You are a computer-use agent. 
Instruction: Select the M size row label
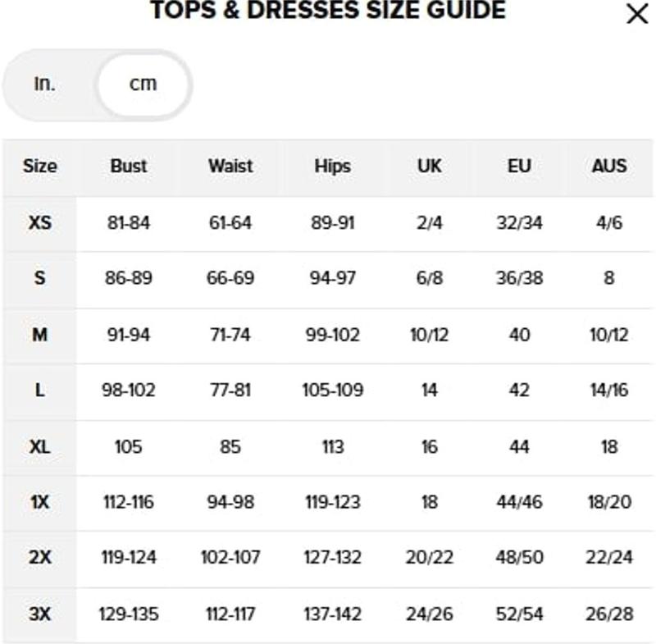pos(39,335)
